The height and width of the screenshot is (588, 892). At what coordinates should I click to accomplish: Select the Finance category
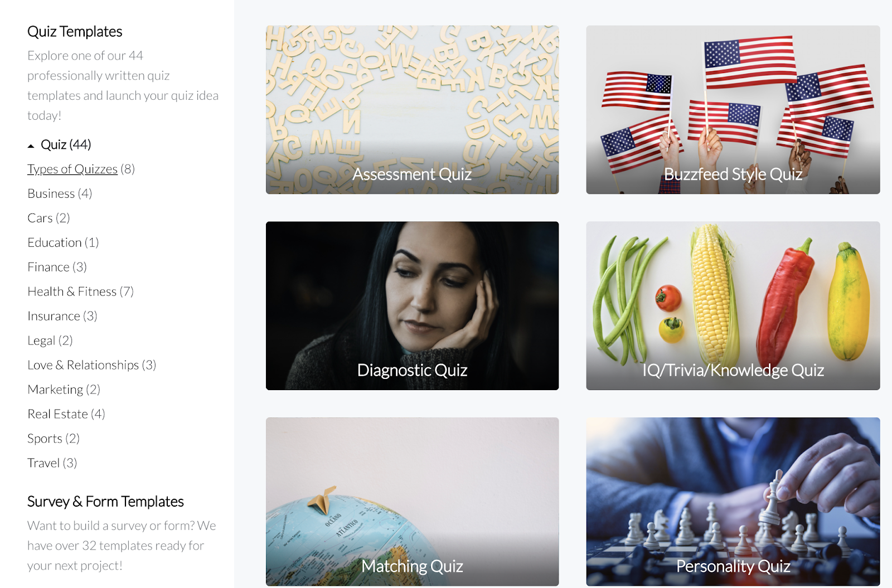click(x=49, y=267)
